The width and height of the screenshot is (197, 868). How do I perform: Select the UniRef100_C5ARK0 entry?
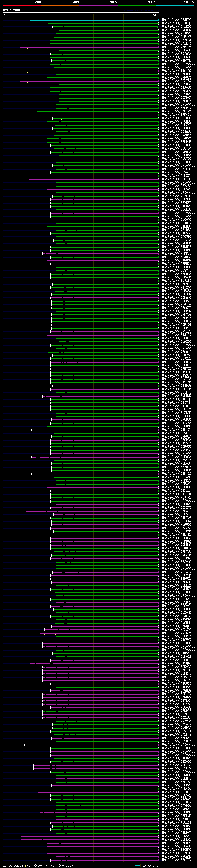point(176,138)
